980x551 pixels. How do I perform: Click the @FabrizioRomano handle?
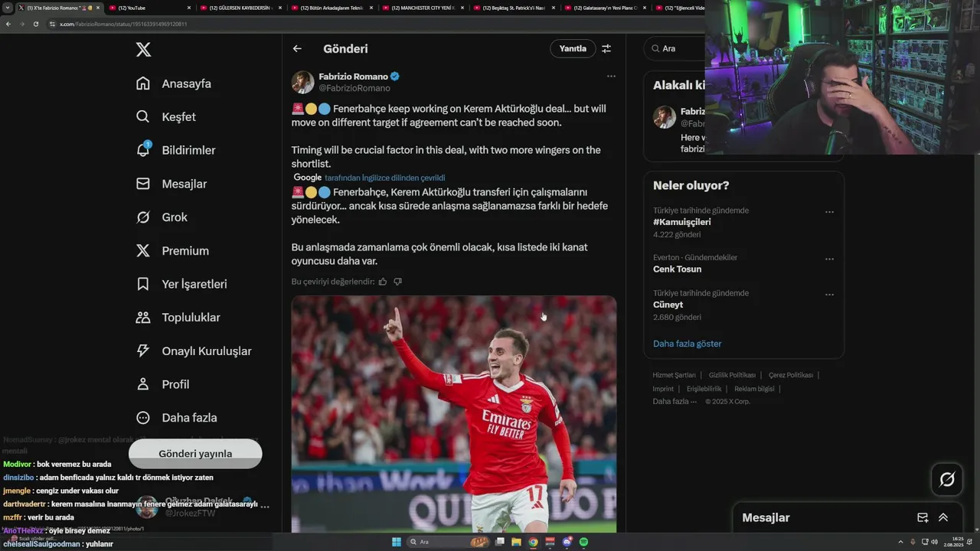click(354, 88)
